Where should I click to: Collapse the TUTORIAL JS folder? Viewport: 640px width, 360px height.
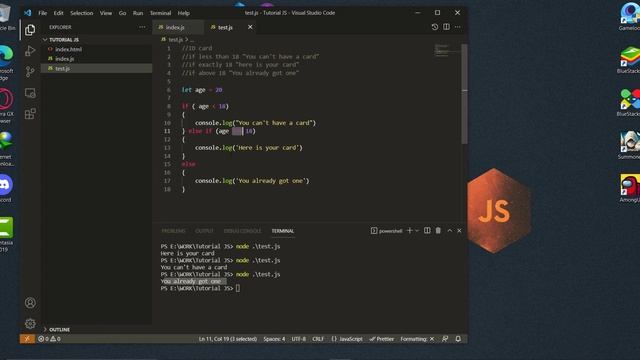(x=96, y=40)
